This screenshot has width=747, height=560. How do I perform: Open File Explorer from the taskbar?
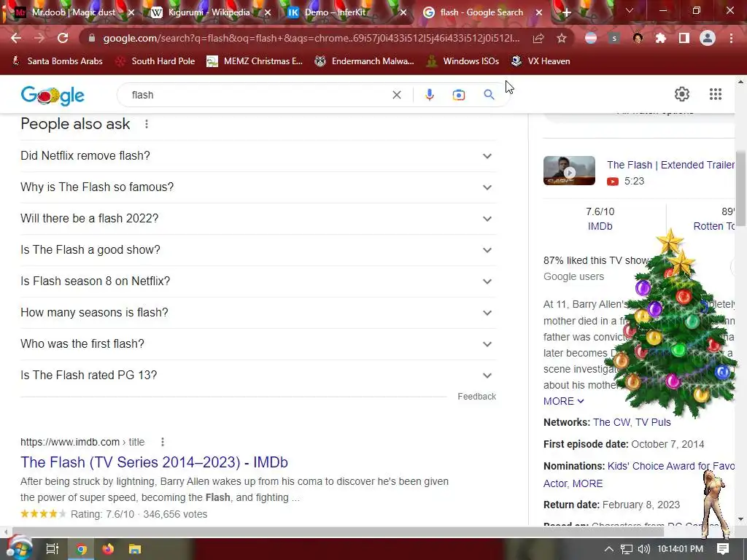(x=135, y=549)
